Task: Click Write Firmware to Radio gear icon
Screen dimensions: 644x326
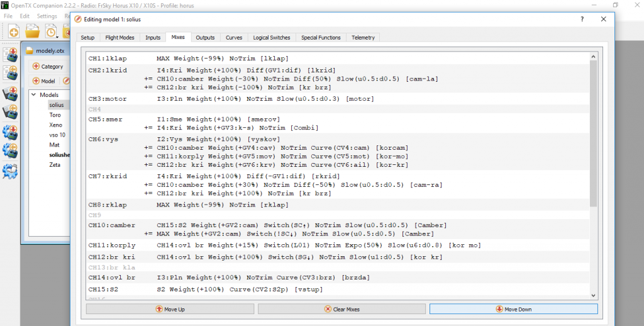Action: [x=10, y=132]
